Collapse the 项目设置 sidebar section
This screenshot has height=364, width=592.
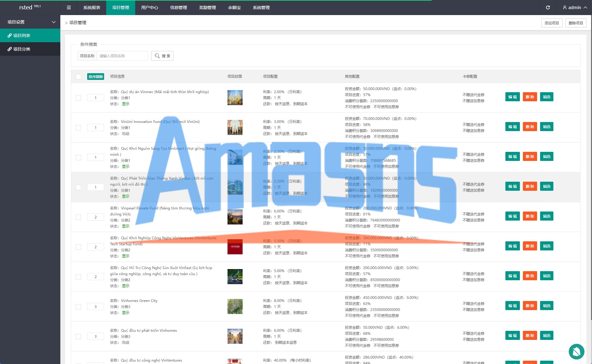[54, 22]
